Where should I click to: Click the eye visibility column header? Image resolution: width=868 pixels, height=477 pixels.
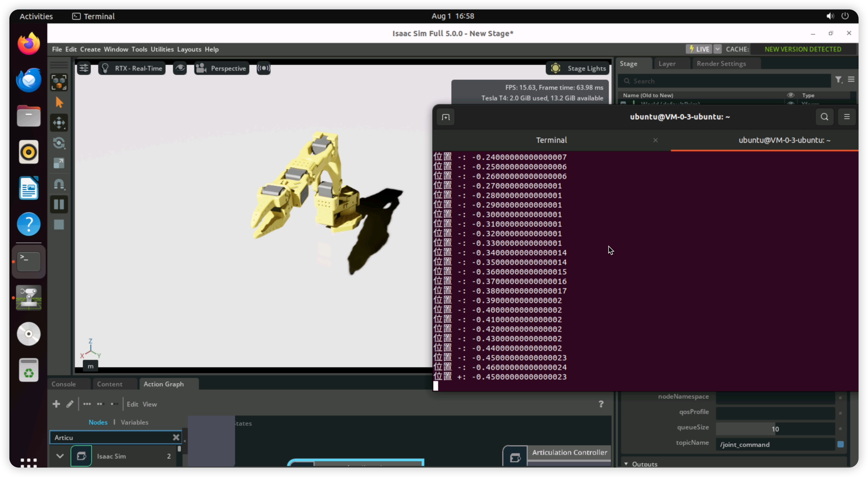pos(790,95)
